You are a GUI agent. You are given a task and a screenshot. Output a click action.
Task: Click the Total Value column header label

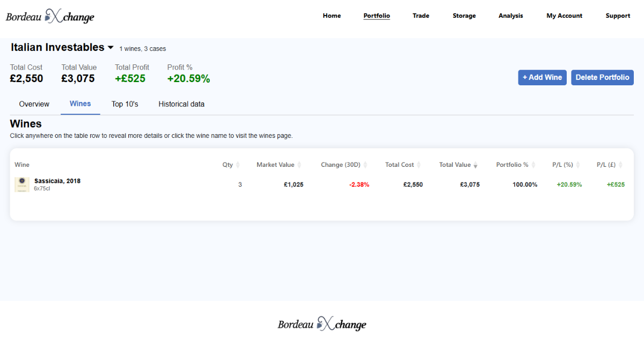click(455, 165)
